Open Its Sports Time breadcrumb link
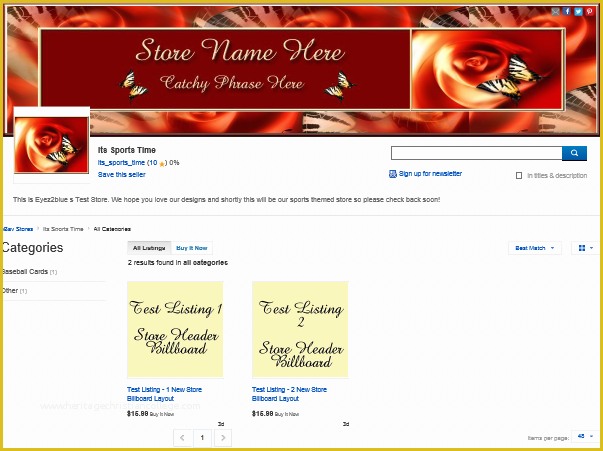 pyautogui.click(x=63, y=229)
